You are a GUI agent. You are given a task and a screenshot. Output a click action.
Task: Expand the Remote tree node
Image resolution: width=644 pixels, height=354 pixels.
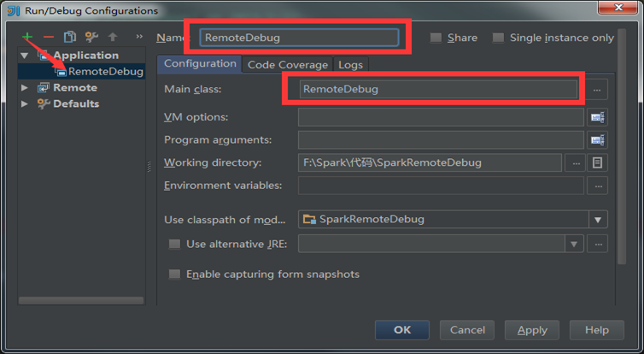coord(25,87)
